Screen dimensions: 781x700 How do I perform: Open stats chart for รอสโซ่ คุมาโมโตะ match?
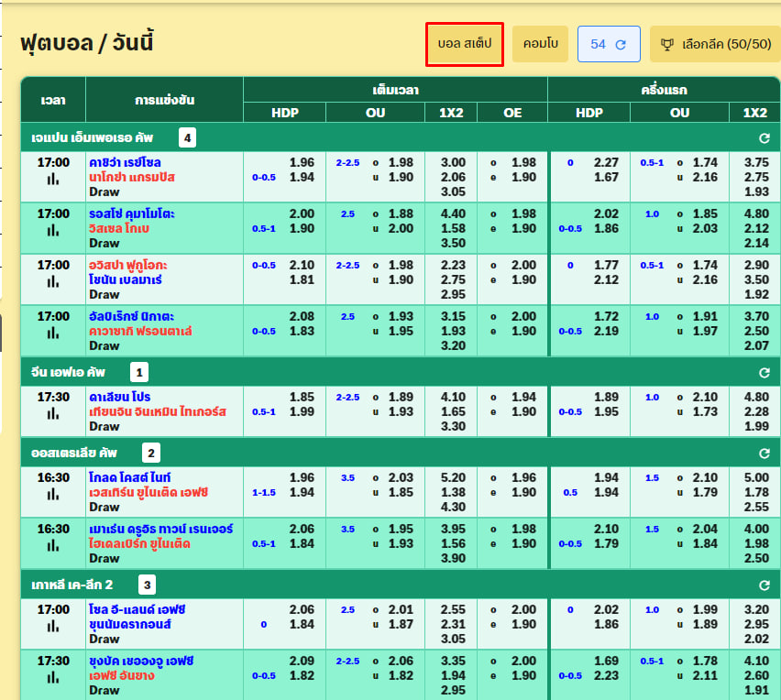click(x=53, y=232)
